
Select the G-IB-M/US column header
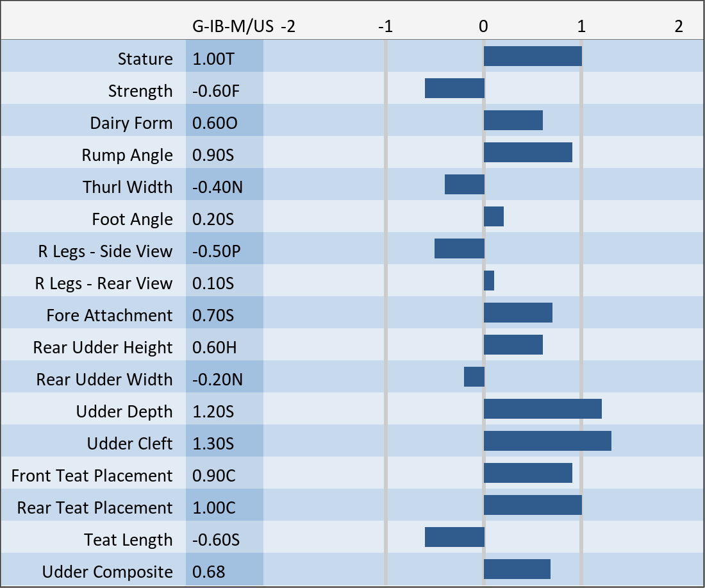[x=233, y=27]
